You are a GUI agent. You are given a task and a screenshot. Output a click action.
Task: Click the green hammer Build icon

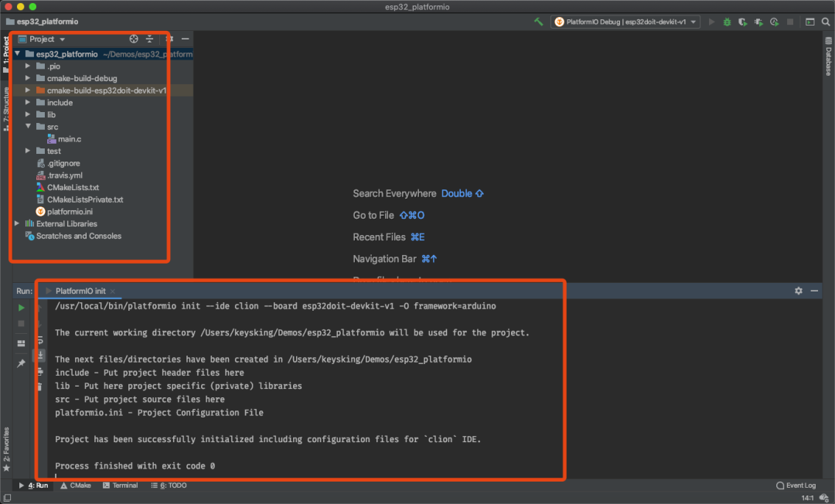[x=538, y=22]
